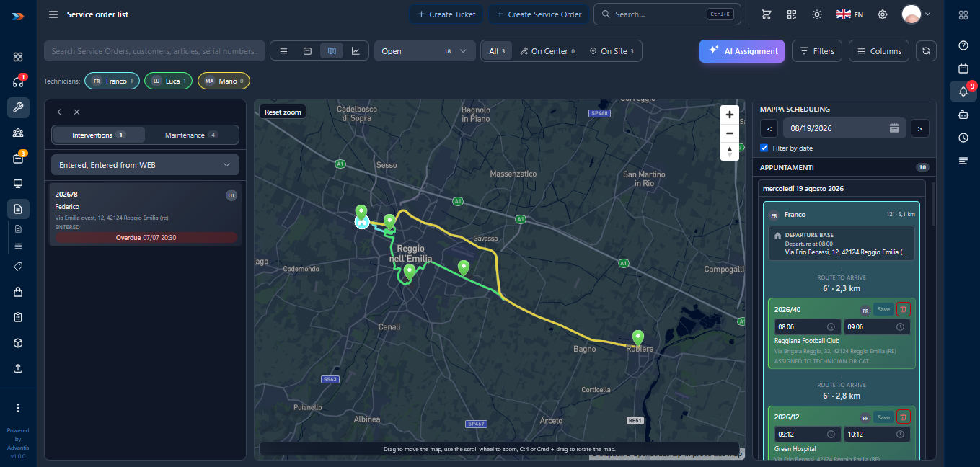Viewport: 980px width, 467px height.
Task: Start AI Assignment
Action: pos(742,51)
